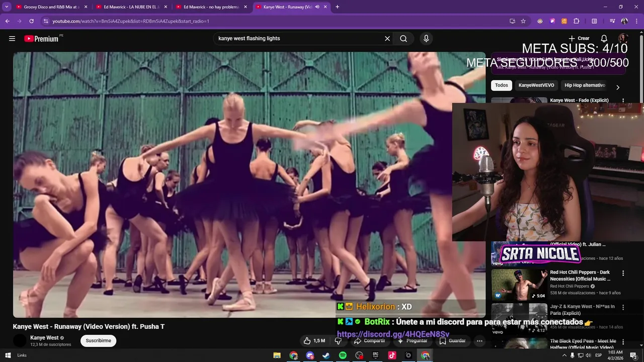The width and height of the screenshot is (644, 362).
Task: Open a new browser tab
Action: pos(337,7)
